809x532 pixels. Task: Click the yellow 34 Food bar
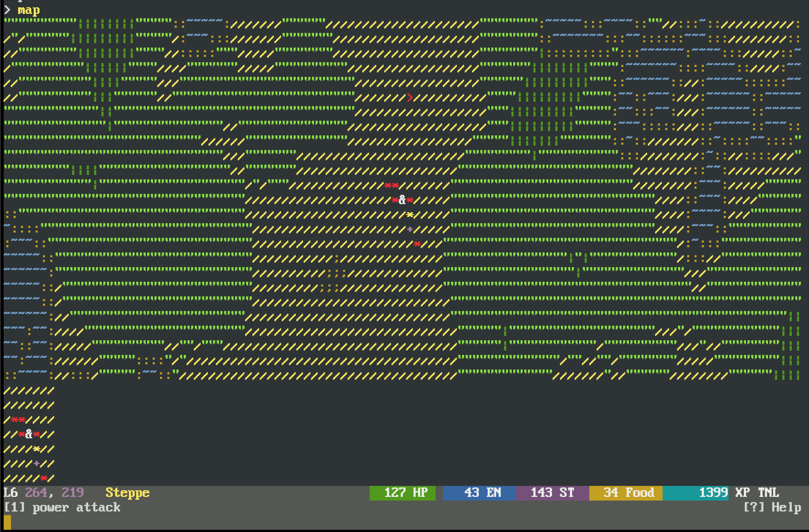(626, 493)
